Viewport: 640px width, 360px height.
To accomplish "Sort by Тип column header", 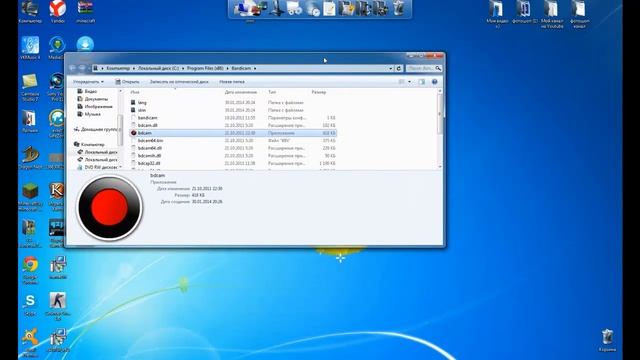I will pyautogui.click(x=272, y=92).
